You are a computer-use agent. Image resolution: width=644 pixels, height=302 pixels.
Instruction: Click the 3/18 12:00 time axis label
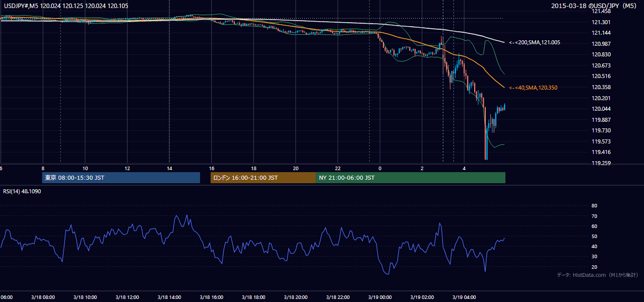127,297
